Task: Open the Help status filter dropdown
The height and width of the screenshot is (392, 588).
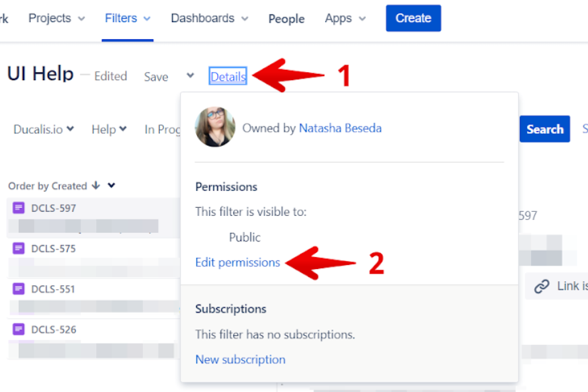Action: pos(109,129)
